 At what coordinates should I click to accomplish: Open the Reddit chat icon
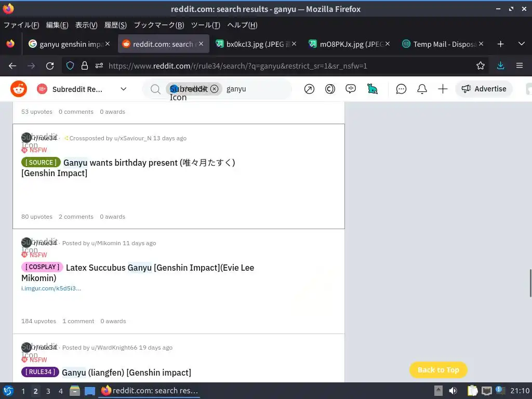pos(401,89)
